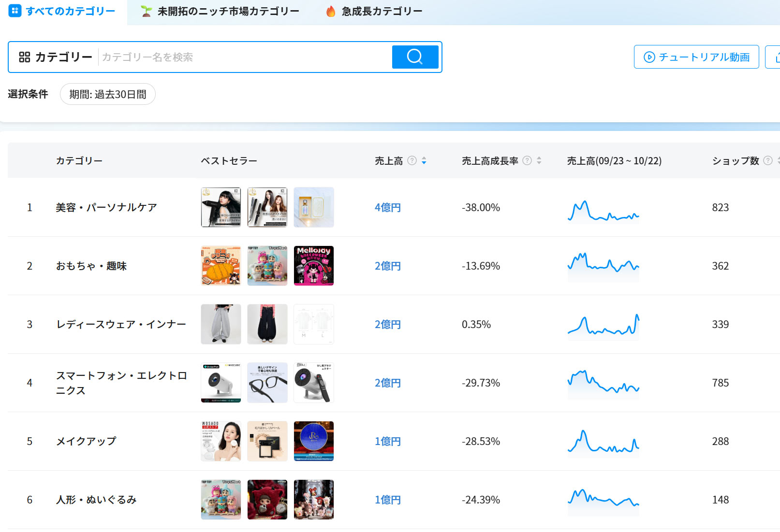Click the help icon next to 売上高
Image resolution: width=780 pixels, height=532 pixels.
coord(412,160)
